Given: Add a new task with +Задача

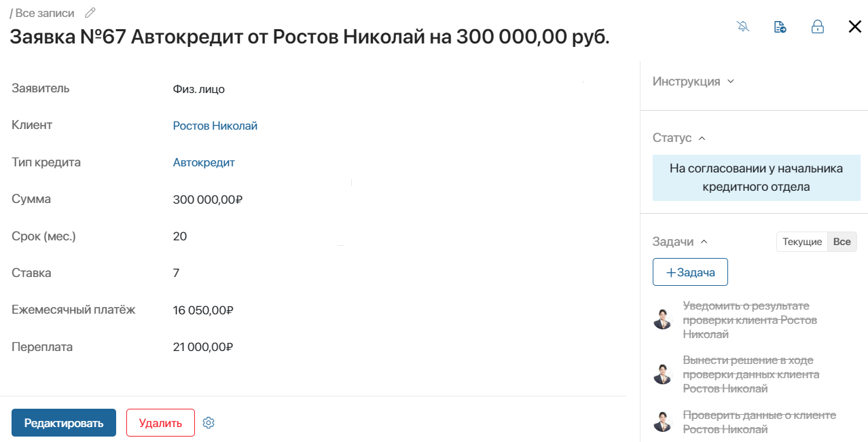Looking at the screenshot, I should 690,272.
